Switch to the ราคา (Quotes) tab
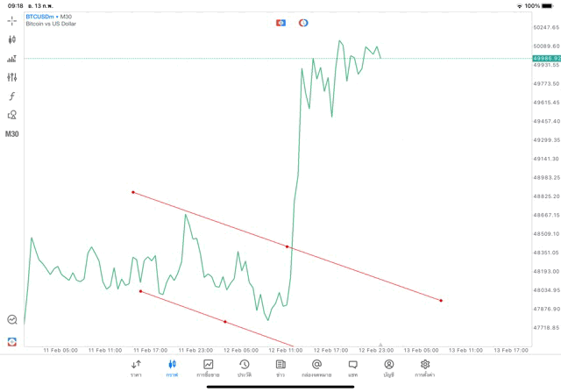Viewport: 561px width, 392px height. click(136, 368)
